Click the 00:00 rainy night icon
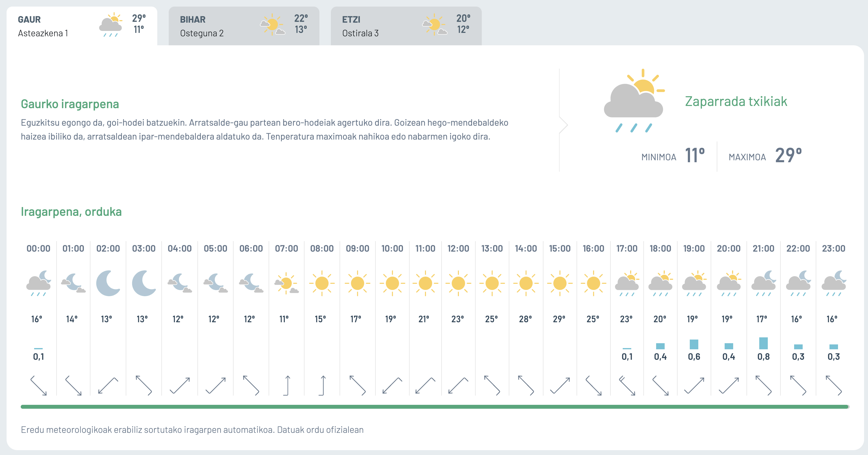Viewport: 868px width, 455px height. pyautogui.click(x=39, y=283)
